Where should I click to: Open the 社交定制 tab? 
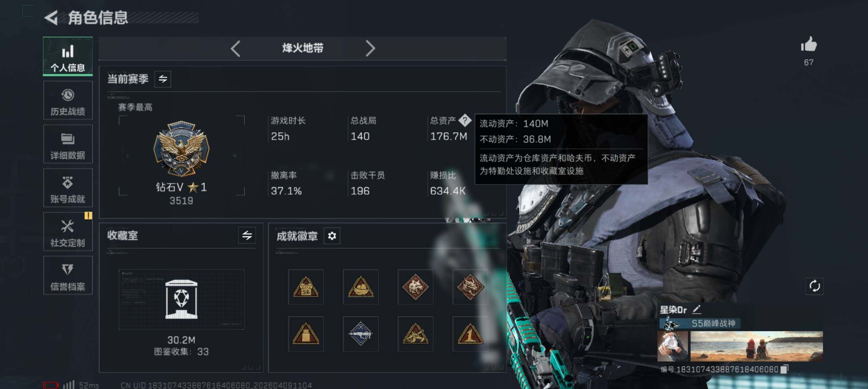68,232
